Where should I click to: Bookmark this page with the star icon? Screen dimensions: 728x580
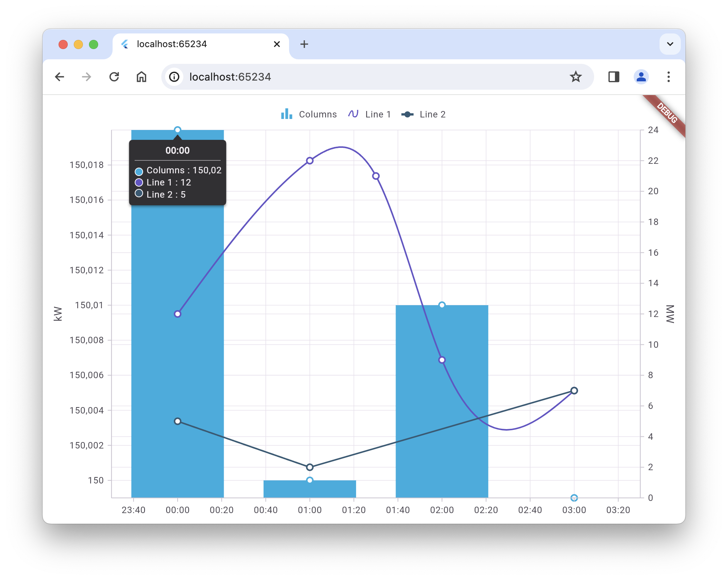point(575,77)
